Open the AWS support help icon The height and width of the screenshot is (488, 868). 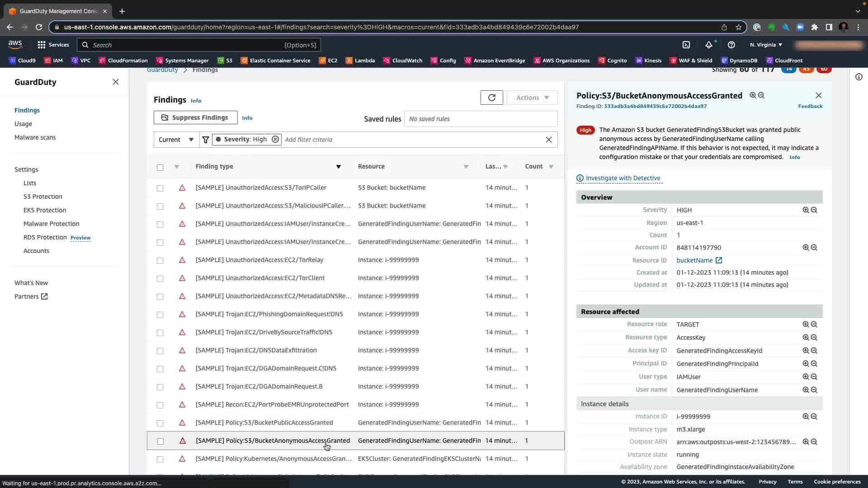click(x=731, y=45)
